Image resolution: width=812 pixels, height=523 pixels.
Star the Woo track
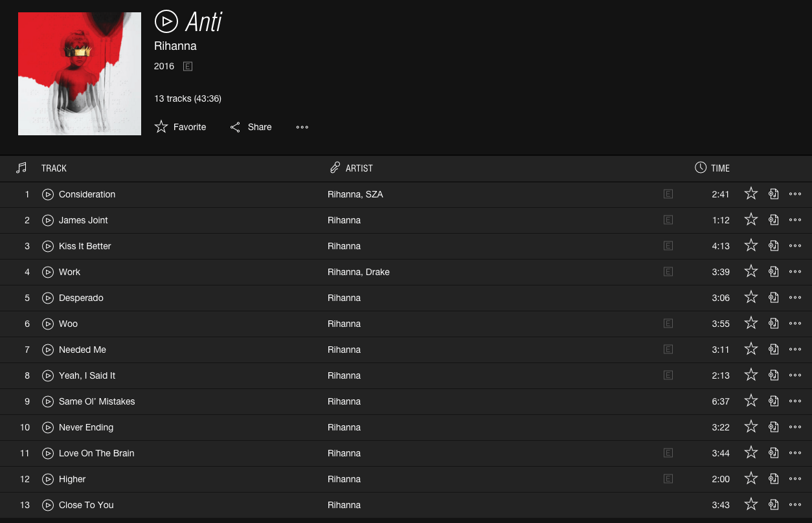point(751,323)
